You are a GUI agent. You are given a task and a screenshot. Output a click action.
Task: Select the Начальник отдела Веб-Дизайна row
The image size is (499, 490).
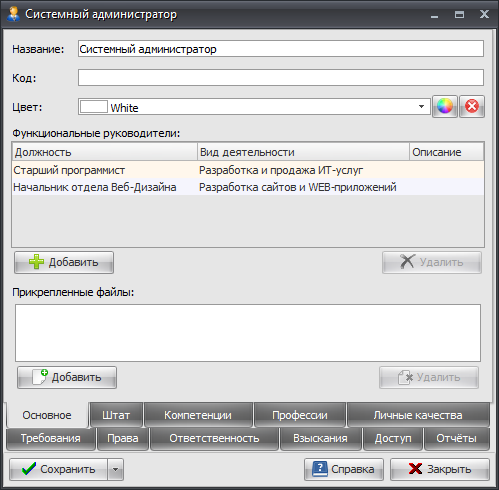click(248, 187)
